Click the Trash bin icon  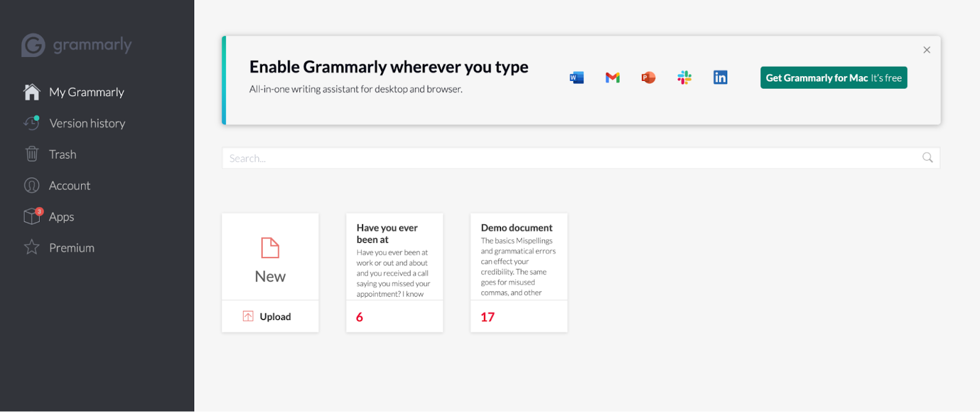32,154
